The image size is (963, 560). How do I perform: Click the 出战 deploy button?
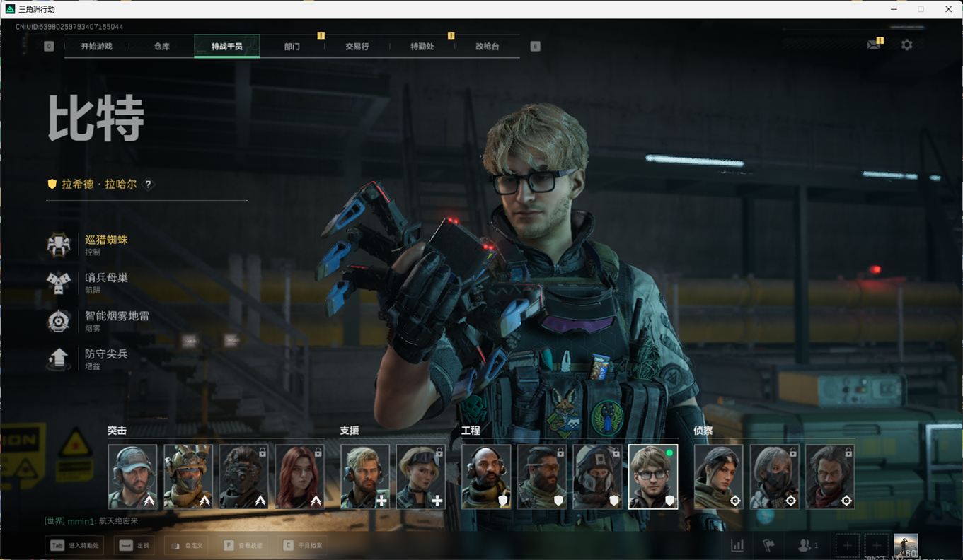point(136,545)
